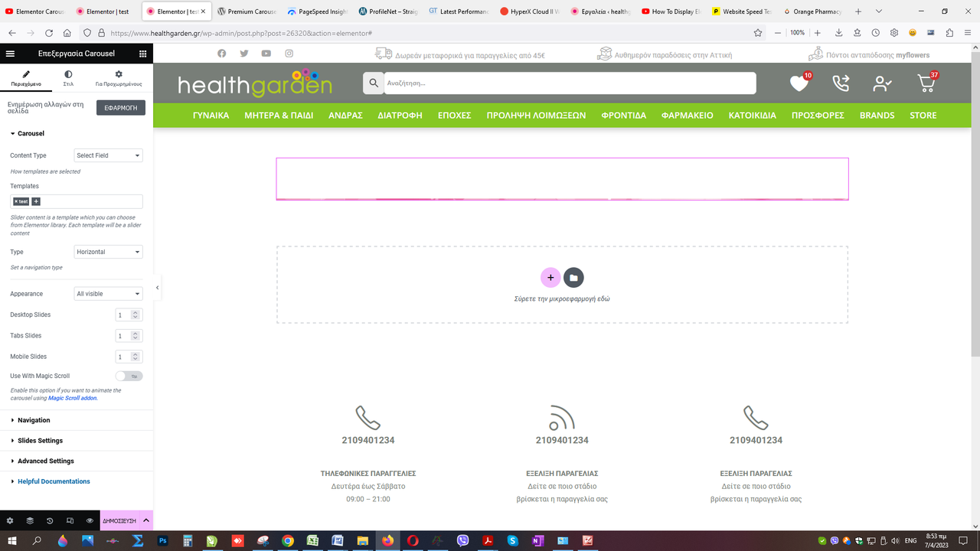Image resolution: width=980 pixels, height=551 pixels.
Task: Open BRANDS menu item
Action: coord(877,116)
